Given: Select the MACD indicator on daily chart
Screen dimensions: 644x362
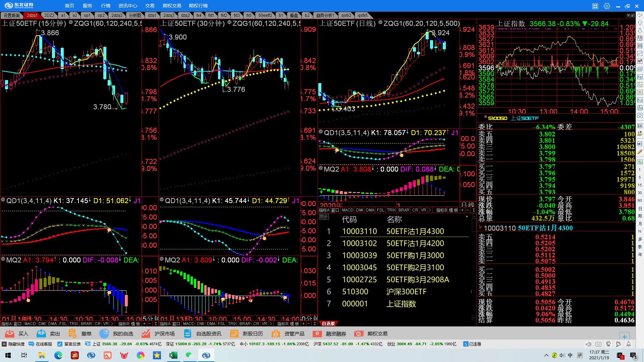Looking at the screenshot, I should [347, 210].
